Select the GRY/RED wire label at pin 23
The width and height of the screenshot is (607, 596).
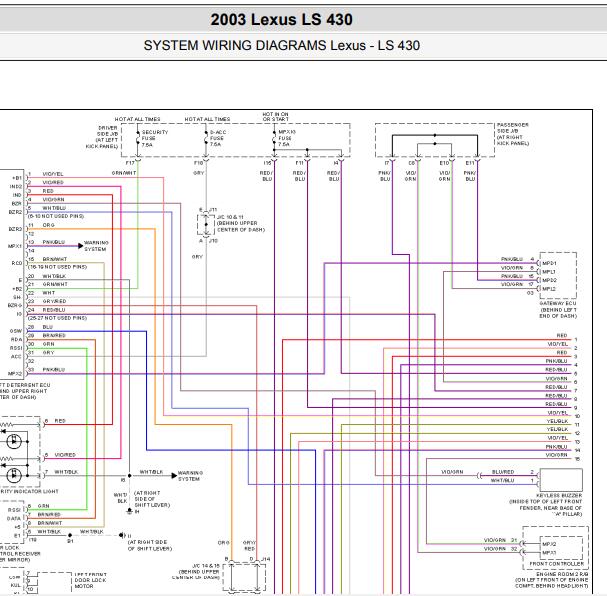(x=54, y=301)
